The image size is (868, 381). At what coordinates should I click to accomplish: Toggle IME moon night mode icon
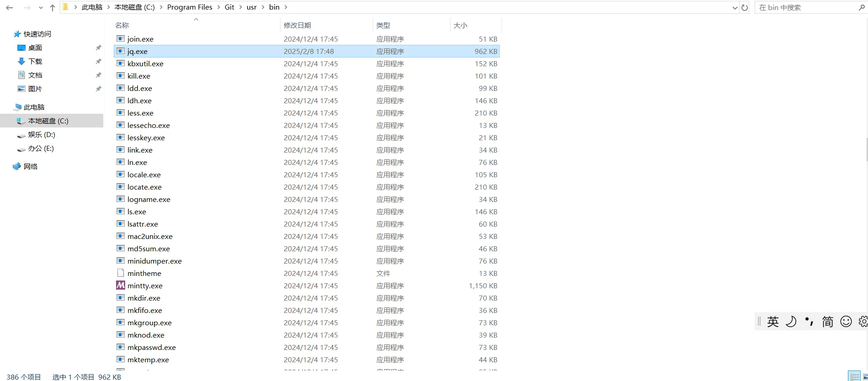[791, 322]
